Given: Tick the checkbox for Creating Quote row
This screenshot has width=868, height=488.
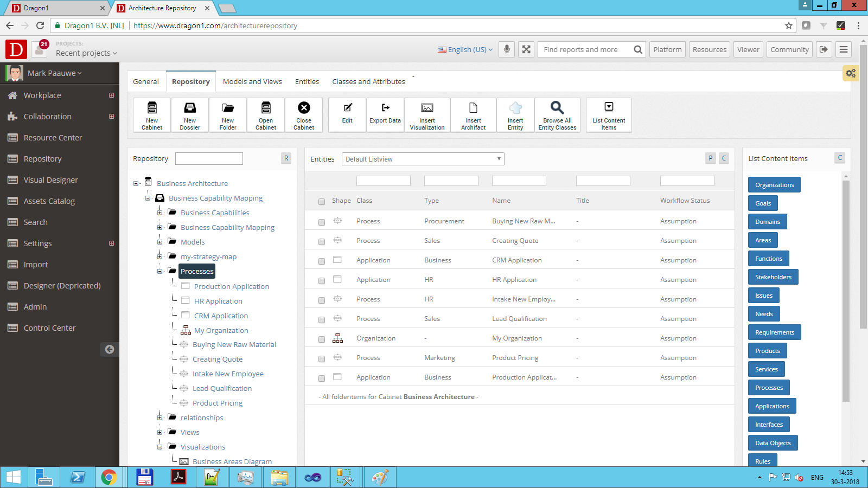Looking at the screenshot, I should pos(322,241).
